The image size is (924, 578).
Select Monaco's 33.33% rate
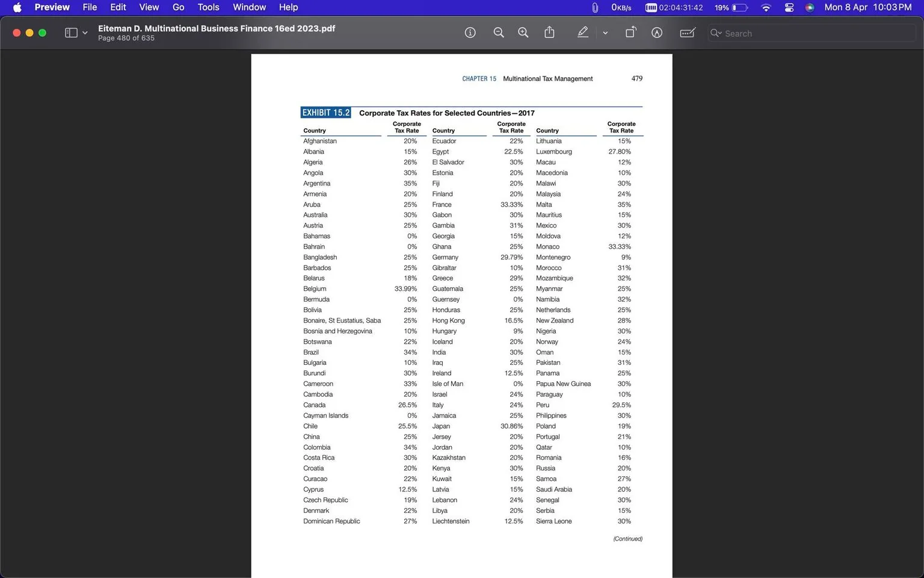tap(620, 247)
